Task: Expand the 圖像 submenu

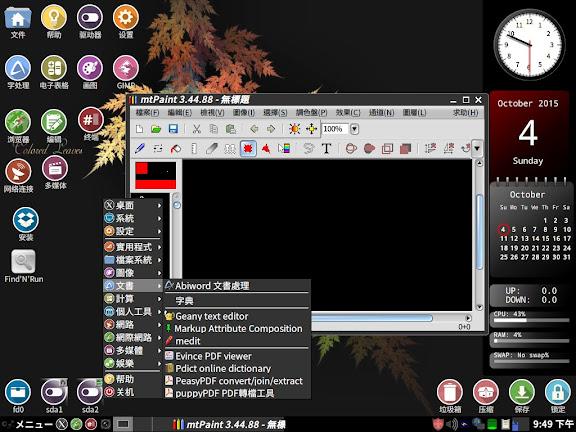Action: click(x=133, y=273)
